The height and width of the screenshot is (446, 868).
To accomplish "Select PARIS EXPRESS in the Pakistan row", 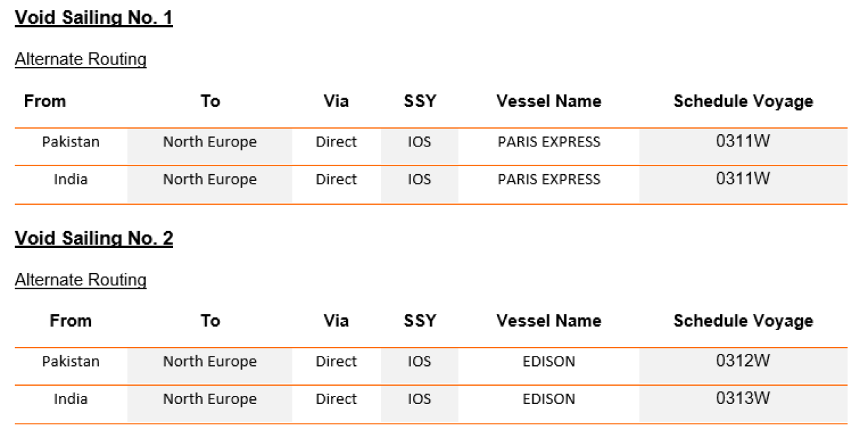I will point(549,142).
